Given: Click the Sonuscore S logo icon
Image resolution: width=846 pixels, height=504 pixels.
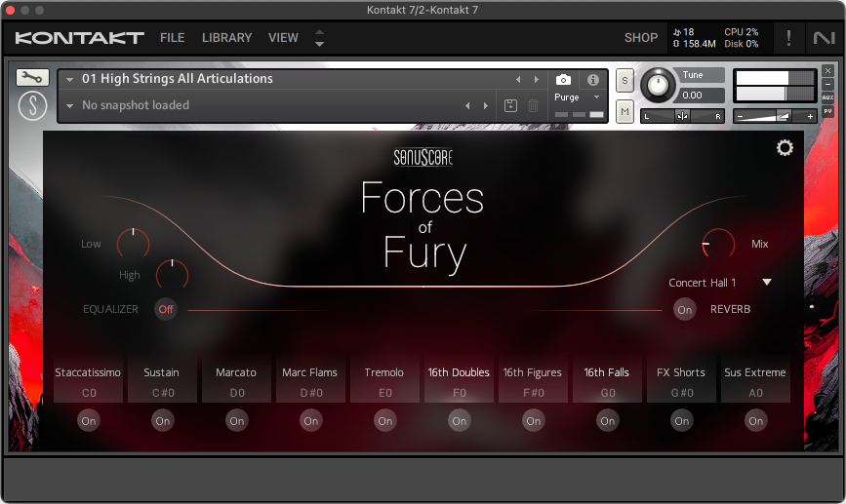Looking at the screenshot, I should [32, 105].
